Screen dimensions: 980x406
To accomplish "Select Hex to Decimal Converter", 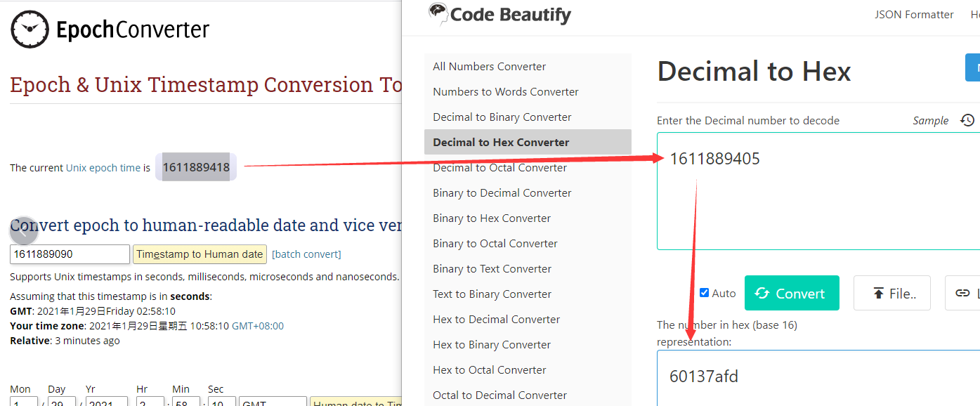I will click(x=528, y=319).
